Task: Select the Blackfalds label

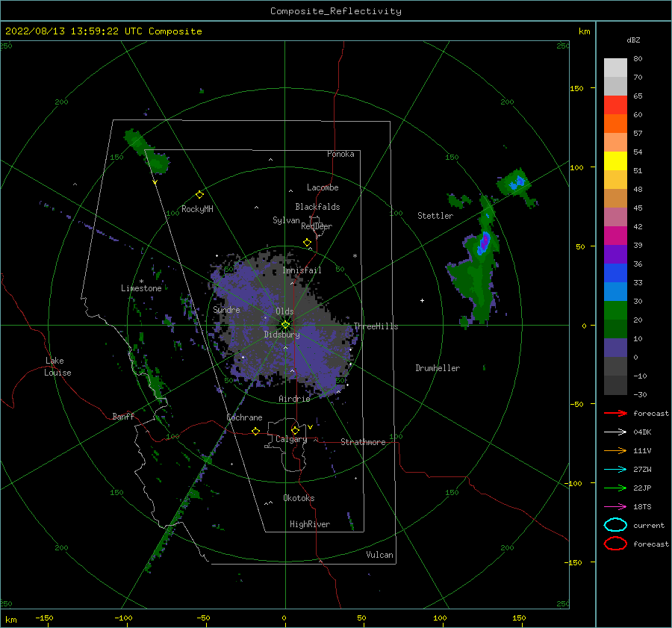Action: [317, 207]
